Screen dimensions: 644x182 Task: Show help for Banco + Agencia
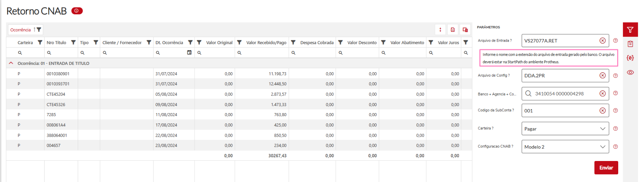pyautogui.click(x=615, y=93)
